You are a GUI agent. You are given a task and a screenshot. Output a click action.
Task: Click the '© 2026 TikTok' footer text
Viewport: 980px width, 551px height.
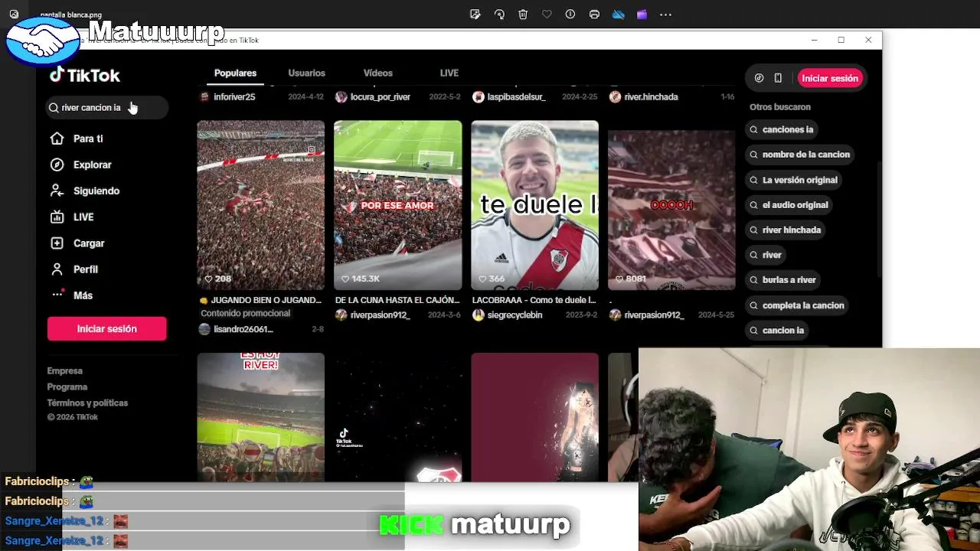[73, 417]
